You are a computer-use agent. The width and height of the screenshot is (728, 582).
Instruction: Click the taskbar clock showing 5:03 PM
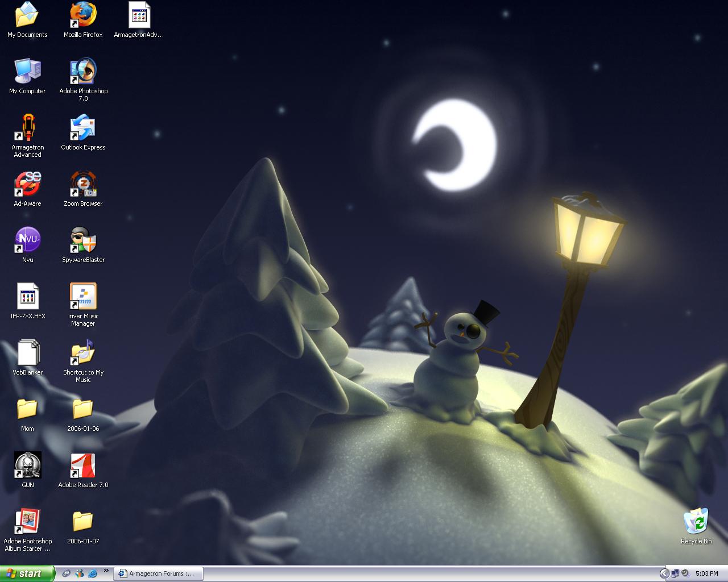pos(706,573)
